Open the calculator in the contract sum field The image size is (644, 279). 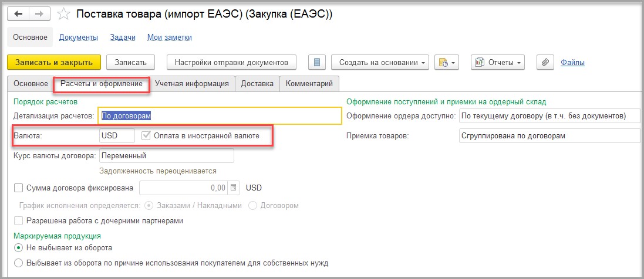pyautogui.click(x=233, y=188)
